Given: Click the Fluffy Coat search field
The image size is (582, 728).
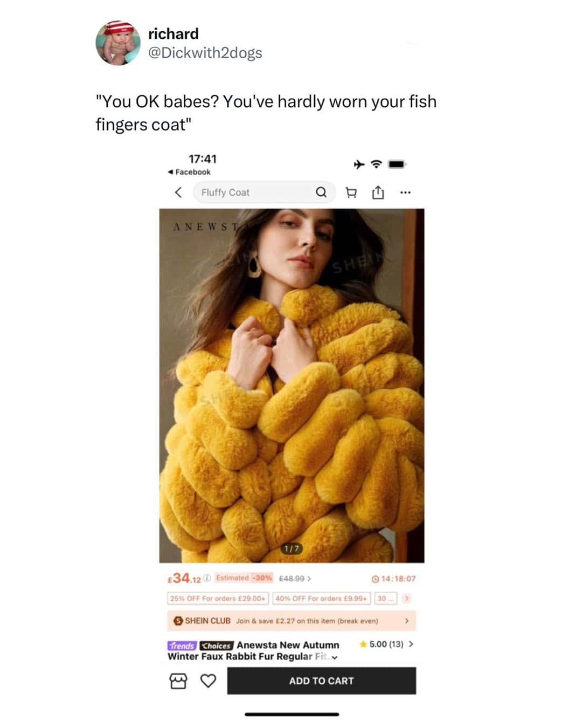Looking at the screenshot, I should click(x=264, y=192).
